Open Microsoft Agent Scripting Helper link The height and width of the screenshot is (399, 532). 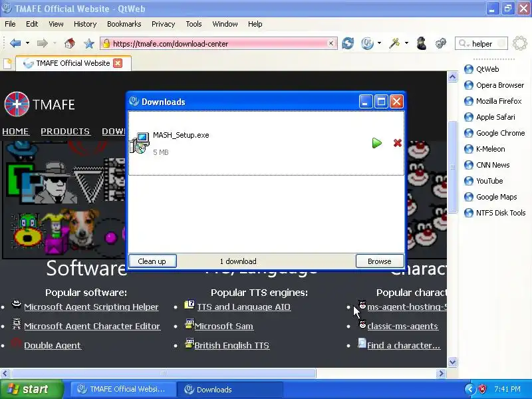click(91, 307)
